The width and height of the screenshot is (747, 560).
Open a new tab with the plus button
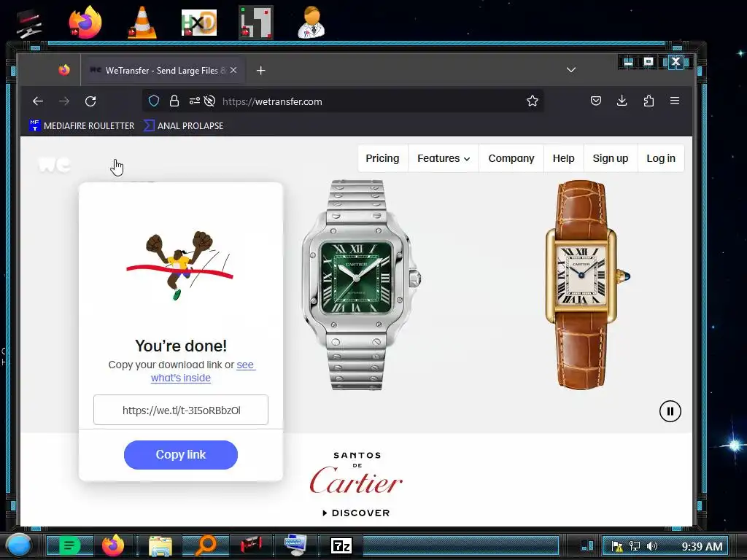pos(260,71)
